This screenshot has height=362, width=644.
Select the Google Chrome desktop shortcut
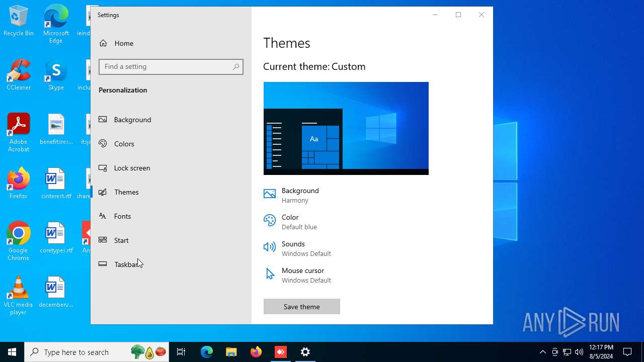pos(19,241)
